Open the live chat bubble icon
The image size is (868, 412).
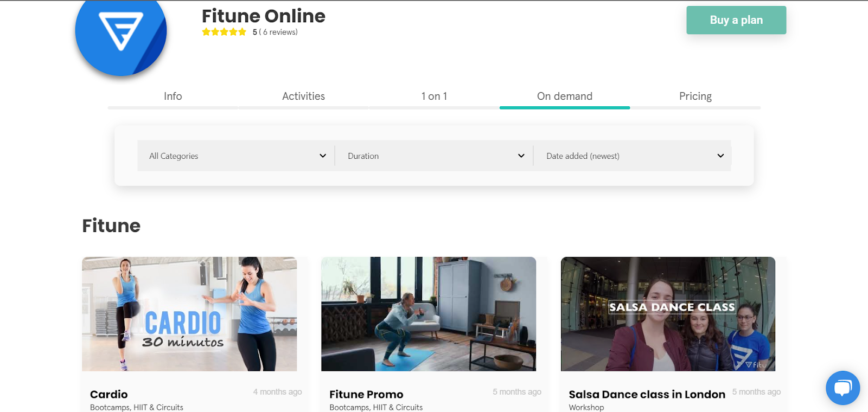(843, 388)
